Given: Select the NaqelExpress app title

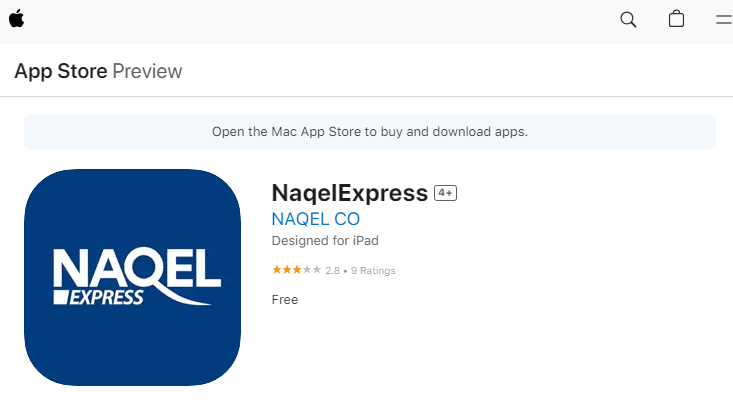Looking at the screenshot, I should 350,193.
